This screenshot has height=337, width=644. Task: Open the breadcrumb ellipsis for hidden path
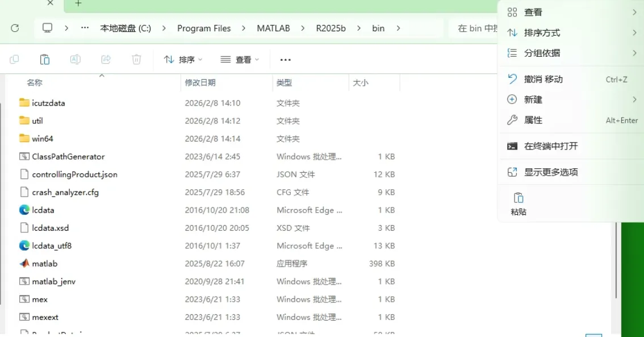pos(85,28)
